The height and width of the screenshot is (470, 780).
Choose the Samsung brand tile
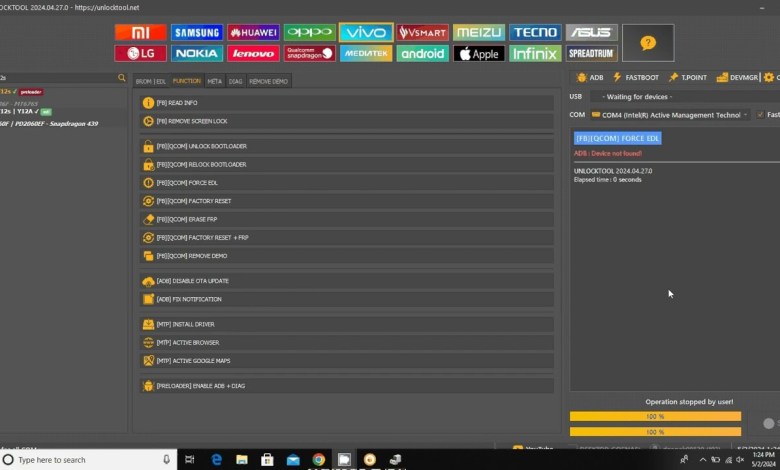click(x=197, y=33)
